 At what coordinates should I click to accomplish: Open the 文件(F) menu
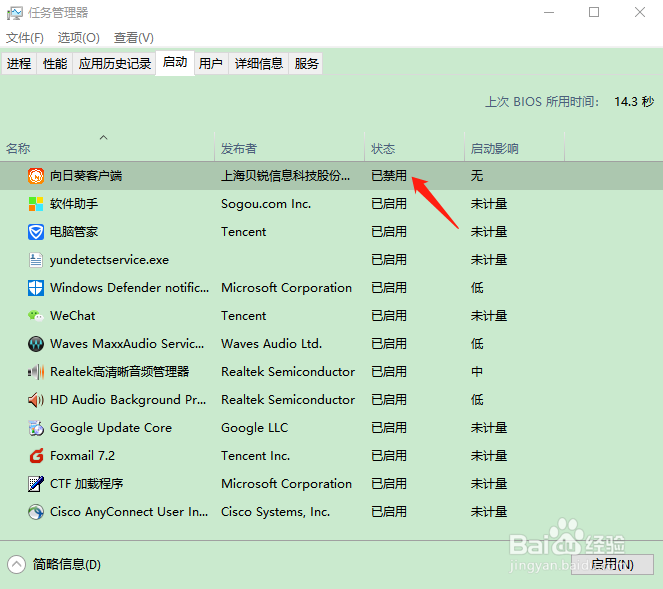click(25, 38)
